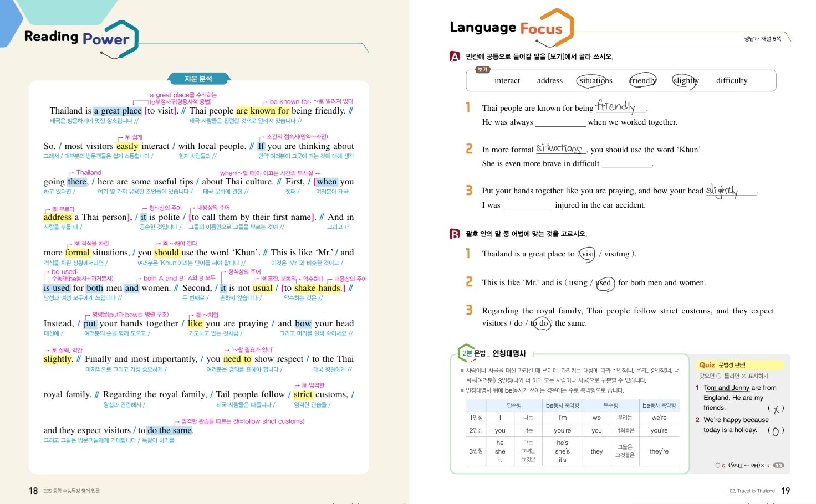Click the 'they' cell in the grammar table
This screenshot has width=816, height=504.
coord(596,451)
